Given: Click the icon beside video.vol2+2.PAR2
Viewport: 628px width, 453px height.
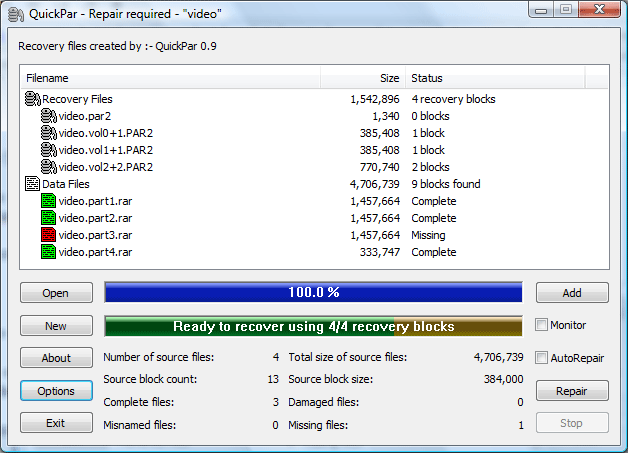Looking at the screenshot, I should click(48, 167).
